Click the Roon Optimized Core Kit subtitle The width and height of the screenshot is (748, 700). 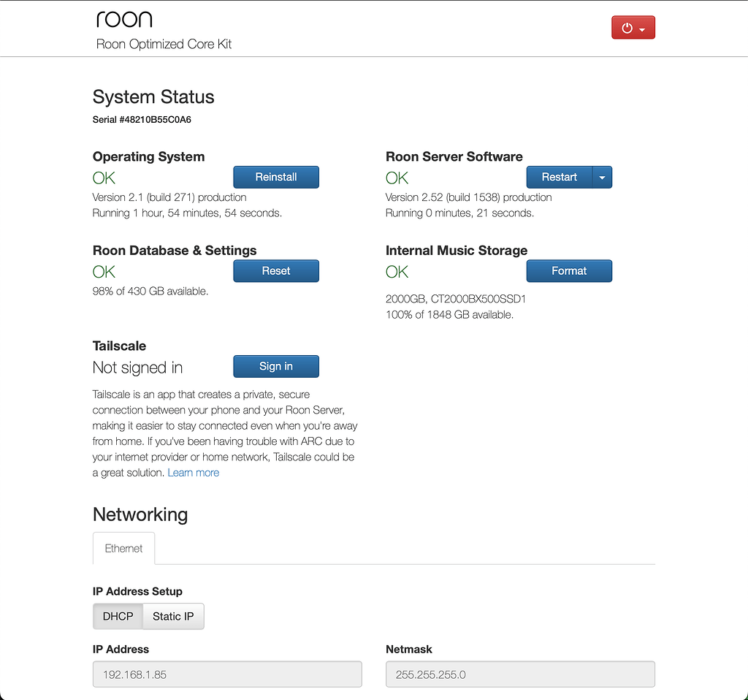163,44
